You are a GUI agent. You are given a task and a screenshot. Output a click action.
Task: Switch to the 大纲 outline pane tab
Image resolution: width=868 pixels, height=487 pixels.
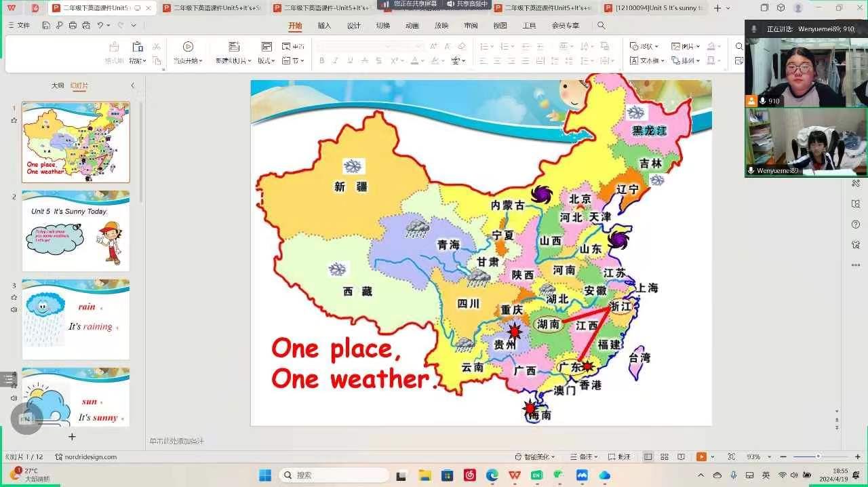(58, 86)
